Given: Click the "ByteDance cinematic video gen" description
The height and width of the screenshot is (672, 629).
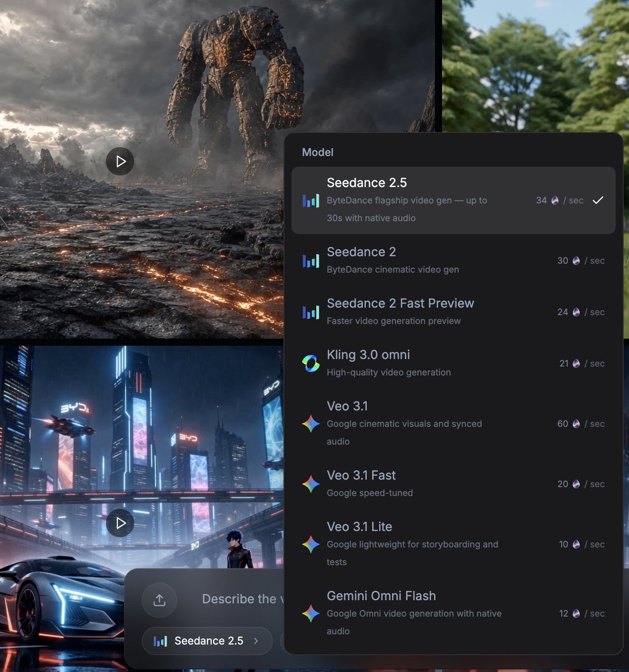Looking at the screenshot, I should point(393,269).
